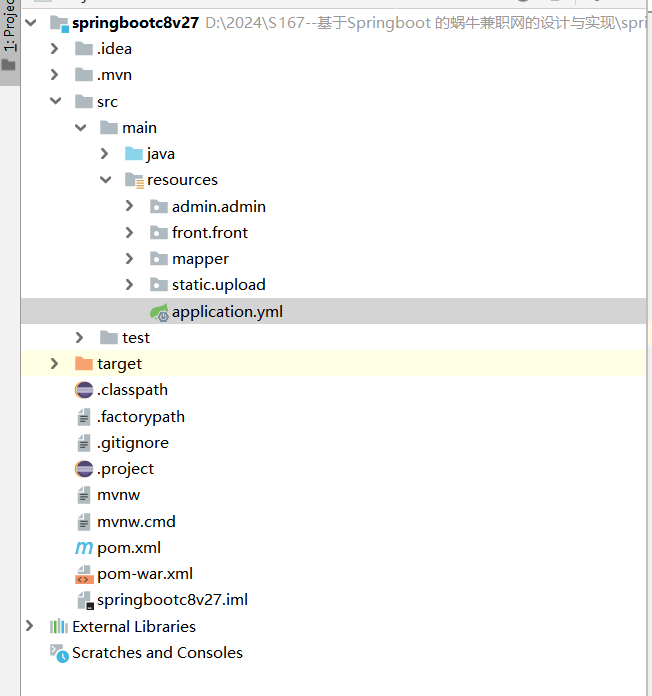Viewport: 652px width, 696px height.
Task: Click the Scratches and Consoles icon
Action: coord(59,653)
